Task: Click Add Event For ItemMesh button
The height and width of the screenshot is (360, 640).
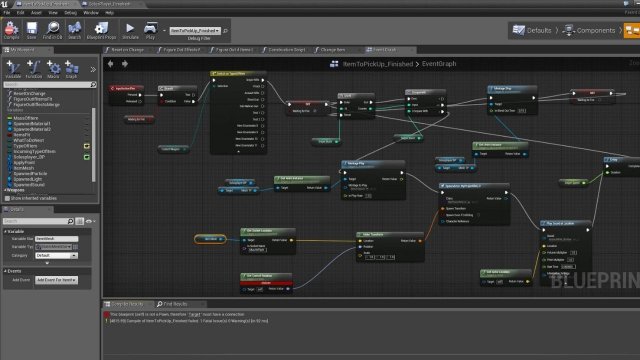Action: tap(56, 280)
